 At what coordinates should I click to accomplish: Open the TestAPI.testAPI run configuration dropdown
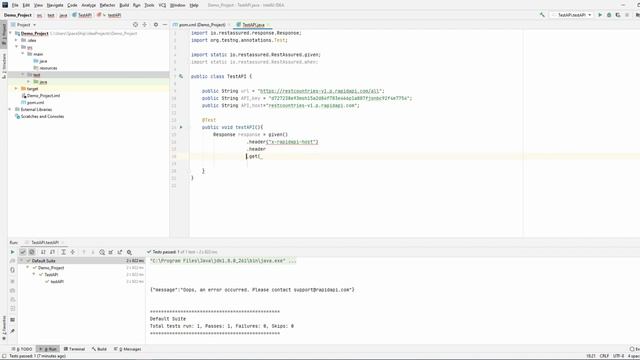pos(571,15)
